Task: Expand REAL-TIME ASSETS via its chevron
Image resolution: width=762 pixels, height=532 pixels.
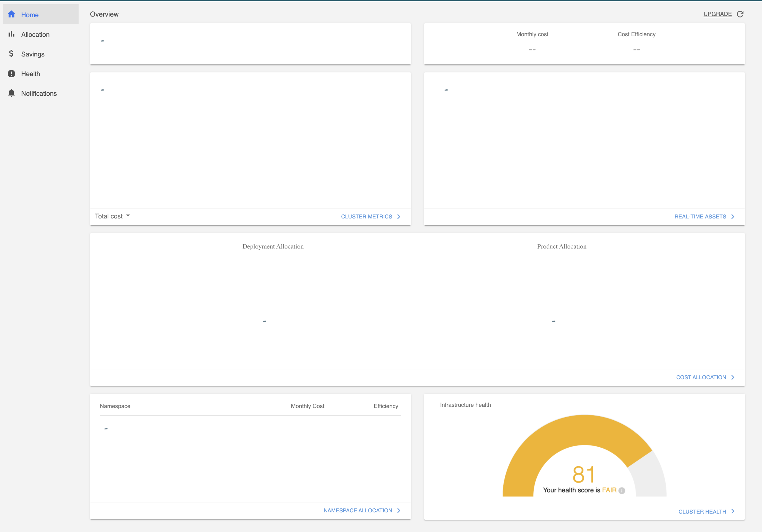Action: tap(733, 216)
